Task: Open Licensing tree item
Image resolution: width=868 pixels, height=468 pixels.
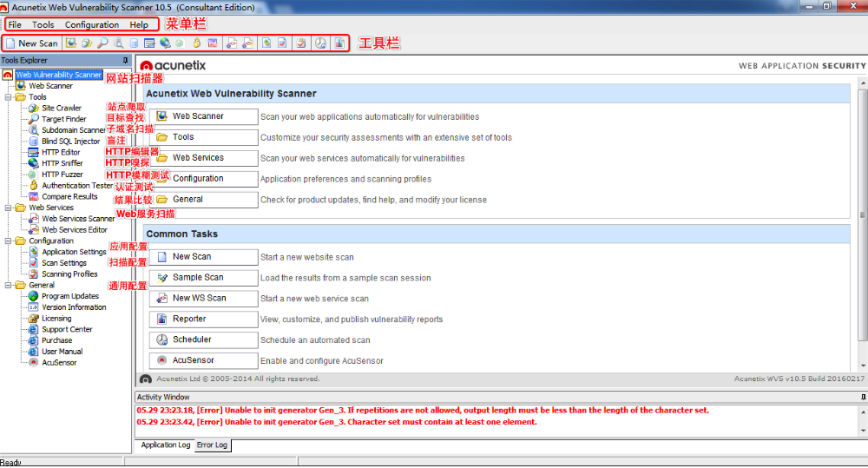Action: (x=56, y=319)
